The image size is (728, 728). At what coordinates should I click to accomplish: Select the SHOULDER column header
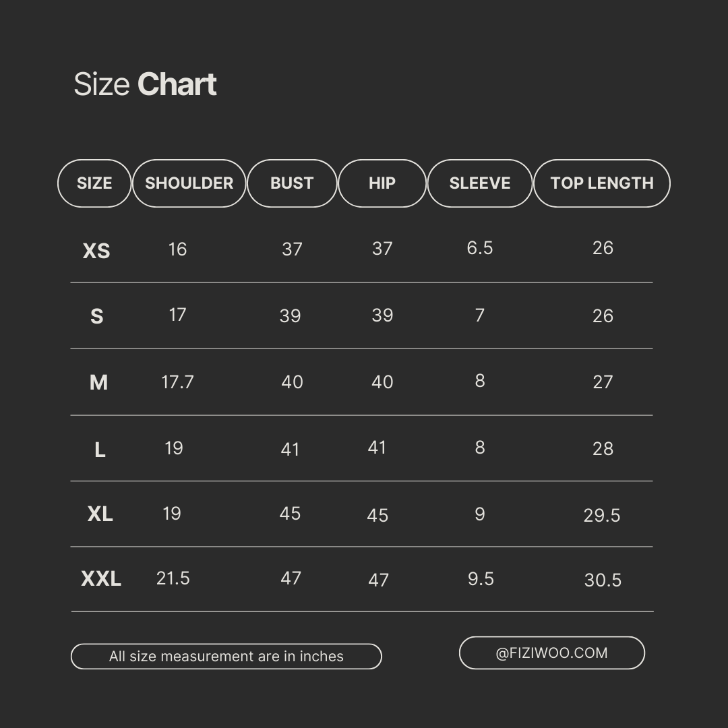point(189,183)
